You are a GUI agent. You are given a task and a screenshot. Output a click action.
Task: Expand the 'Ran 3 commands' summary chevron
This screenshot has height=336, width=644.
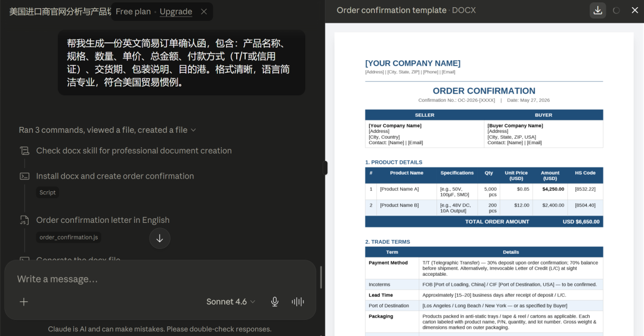(x=193, y=130)
